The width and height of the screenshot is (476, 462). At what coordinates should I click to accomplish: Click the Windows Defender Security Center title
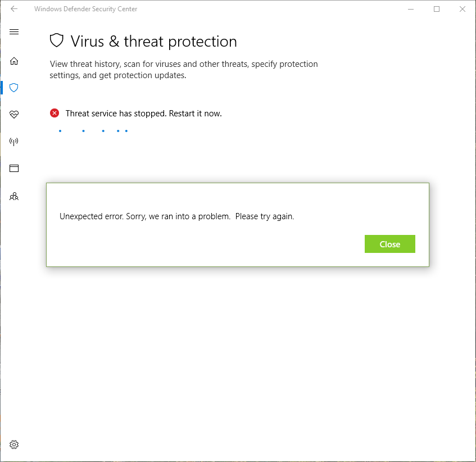[x=85, y=9]
